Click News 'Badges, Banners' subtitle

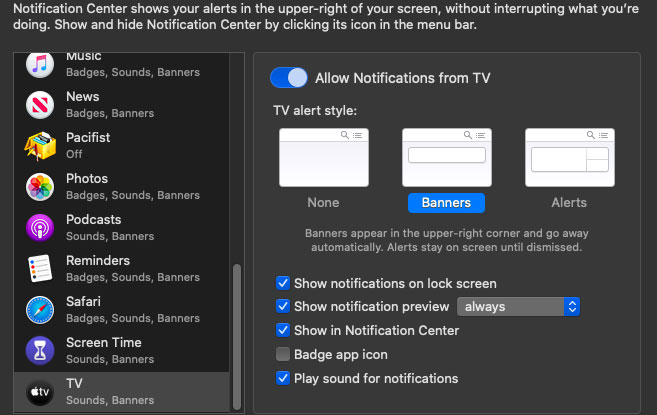coord(110,113)
